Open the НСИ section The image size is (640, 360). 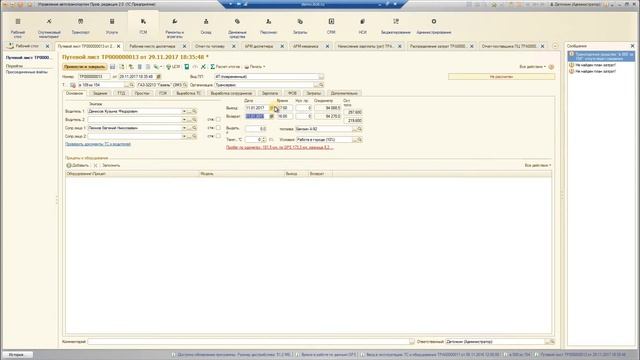click(362, 27)
